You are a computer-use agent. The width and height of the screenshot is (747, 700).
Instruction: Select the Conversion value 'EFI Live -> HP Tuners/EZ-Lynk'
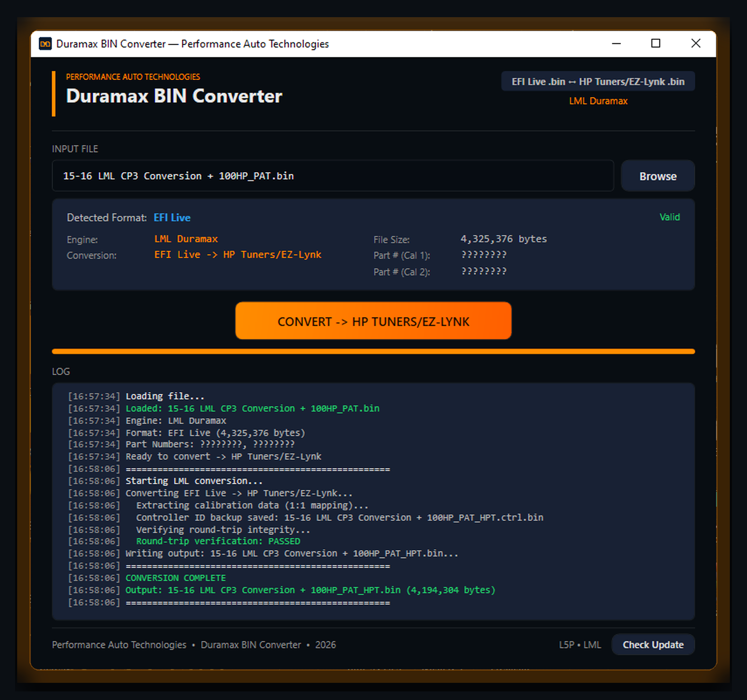(x=238, y=255)
